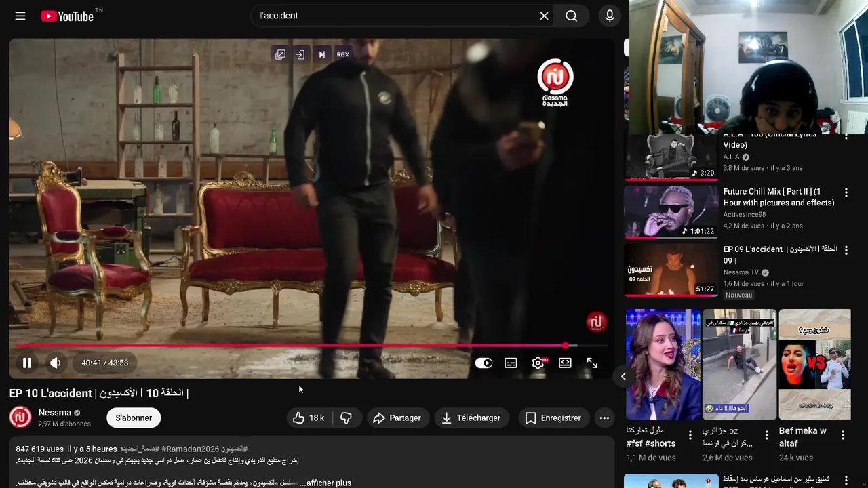Save video with Enregistrer button

(553, 418)
